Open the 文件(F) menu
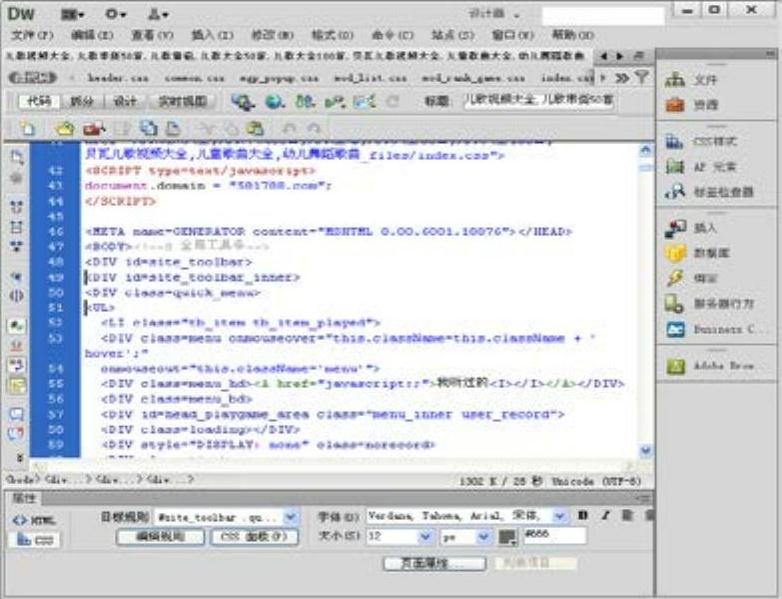 click(32, 35)
